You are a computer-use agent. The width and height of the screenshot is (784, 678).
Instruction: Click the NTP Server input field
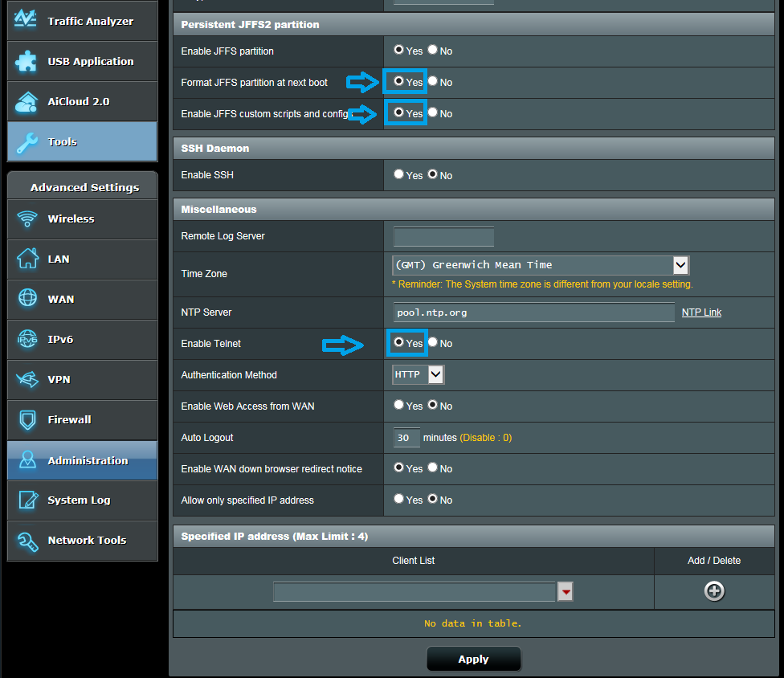coord(534,312)
